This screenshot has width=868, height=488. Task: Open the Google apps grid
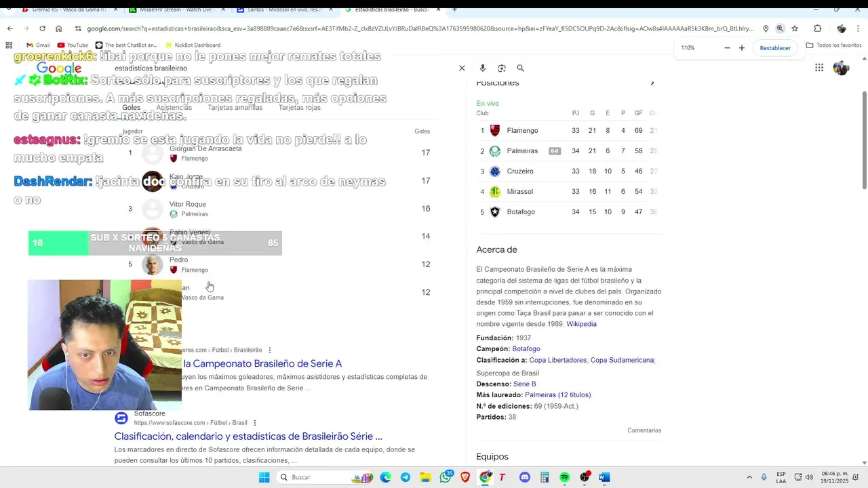tap(819, 68)
